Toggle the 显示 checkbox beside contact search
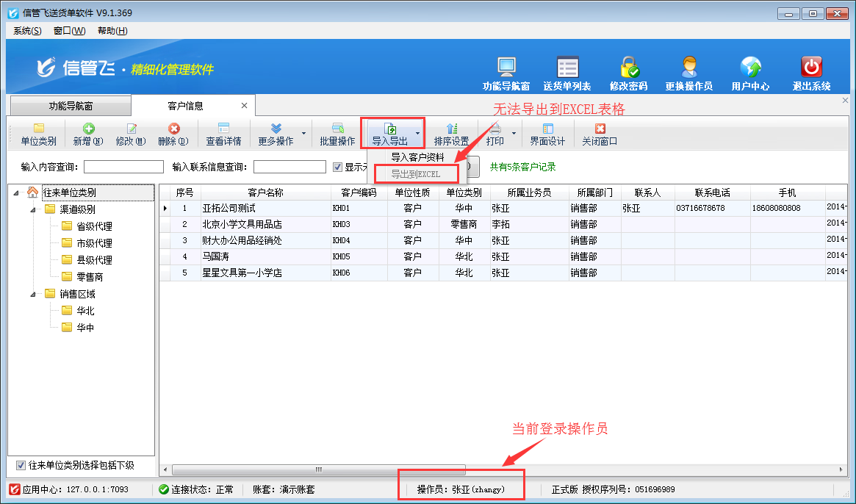 (338, 167)
